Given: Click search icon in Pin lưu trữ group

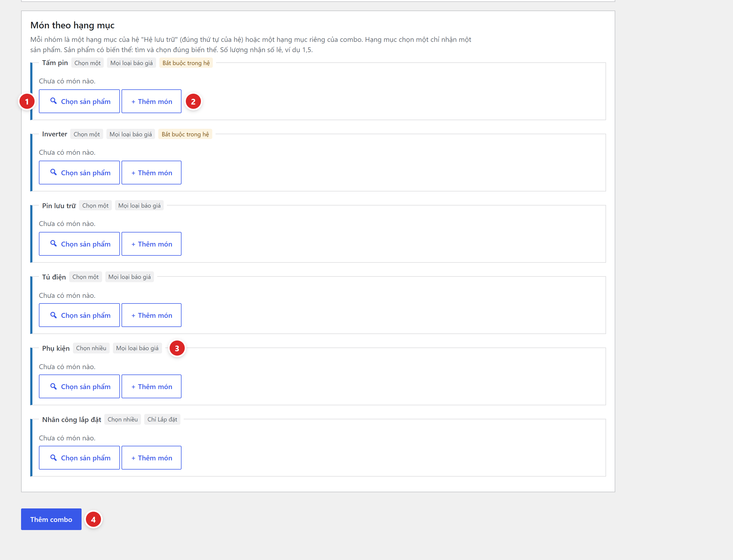Looking at the screenshot, I should tap(53, 243).
